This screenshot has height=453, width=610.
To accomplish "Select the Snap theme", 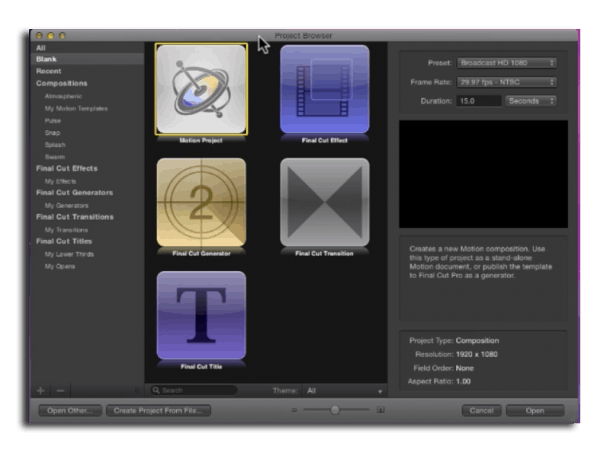I will click(x=52, y=133).
